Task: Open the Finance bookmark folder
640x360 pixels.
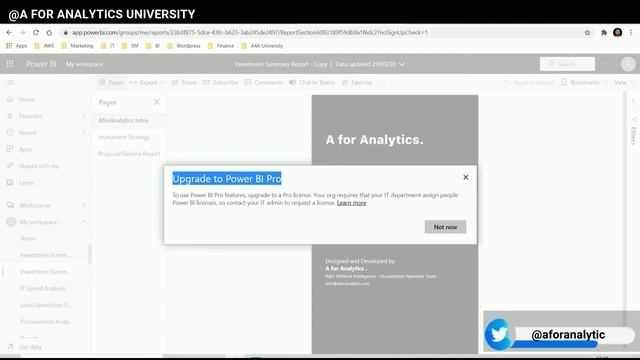Action: pyautogui.click(x=221, y=46)
